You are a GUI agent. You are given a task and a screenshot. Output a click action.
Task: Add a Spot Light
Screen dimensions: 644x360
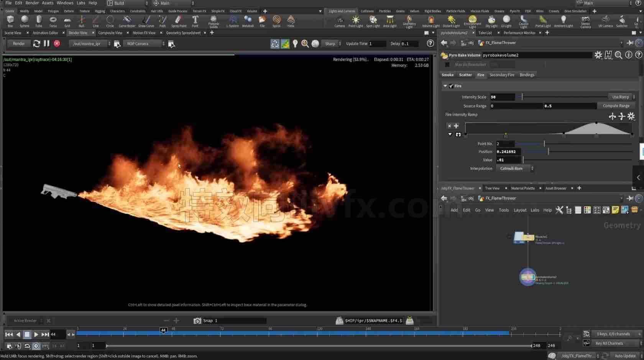(x=373, y=21)
